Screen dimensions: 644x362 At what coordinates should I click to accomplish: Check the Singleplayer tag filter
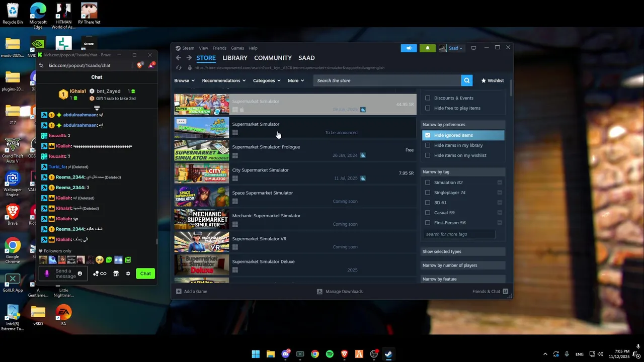428,193
